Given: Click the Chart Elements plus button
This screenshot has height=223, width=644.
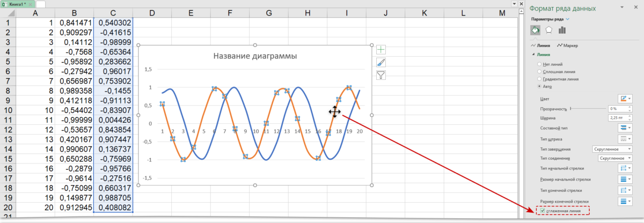Looking at the screenshot, I should pyautogui.click(x=381, y=50).
